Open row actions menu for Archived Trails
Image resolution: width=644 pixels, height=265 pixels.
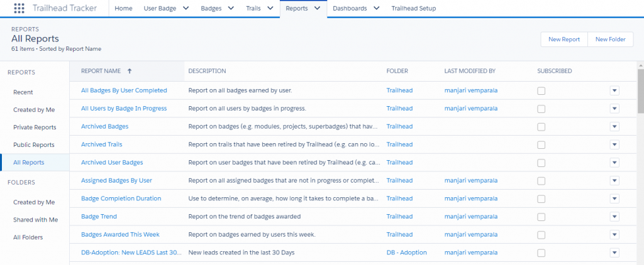[614, 145]
